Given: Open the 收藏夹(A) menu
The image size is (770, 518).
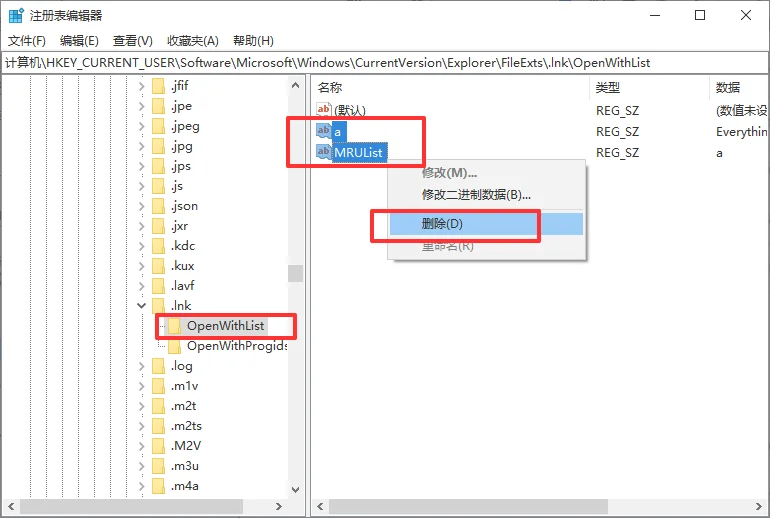Looking at the screenshot, I should (192, 41).
